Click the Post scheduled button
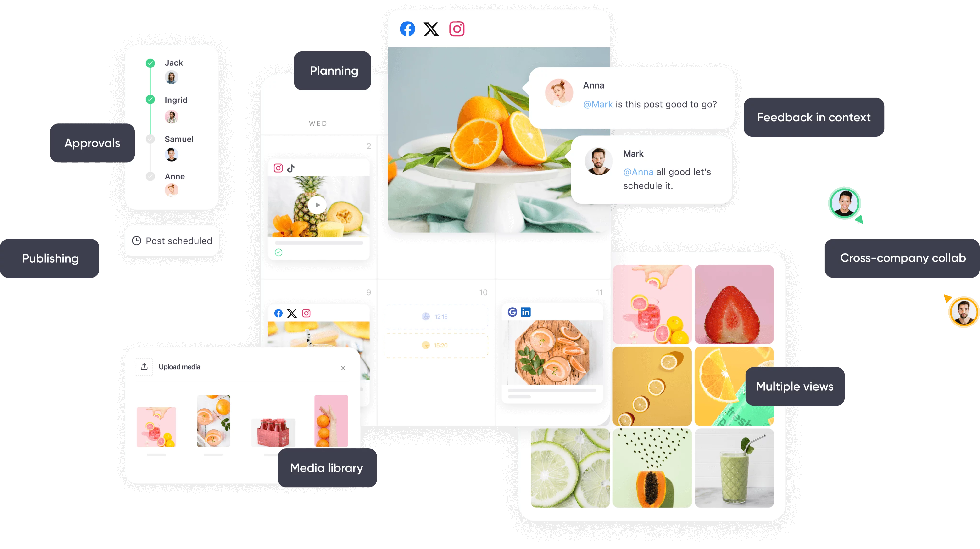 tap(174, 241)
